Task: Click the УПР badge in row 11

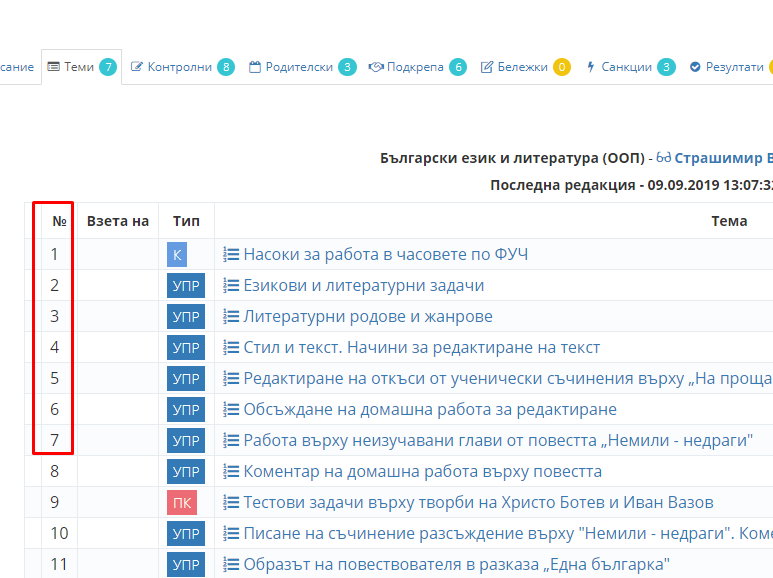Action: point(186,565)
